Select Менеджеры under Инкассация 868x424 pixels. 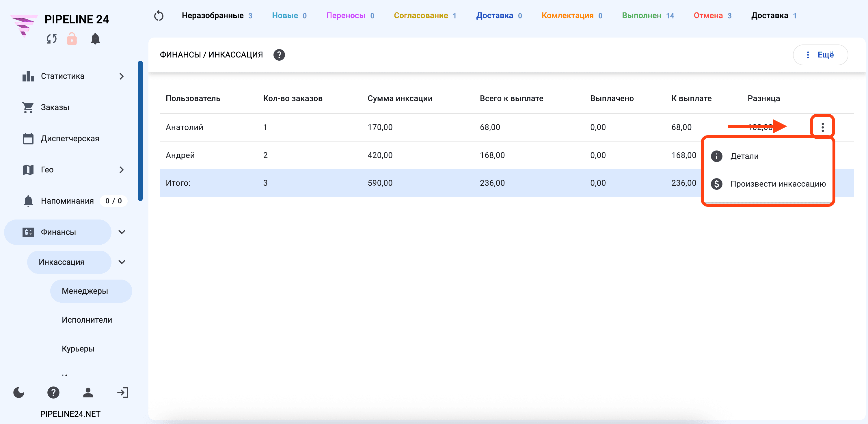tap(91, 291)
